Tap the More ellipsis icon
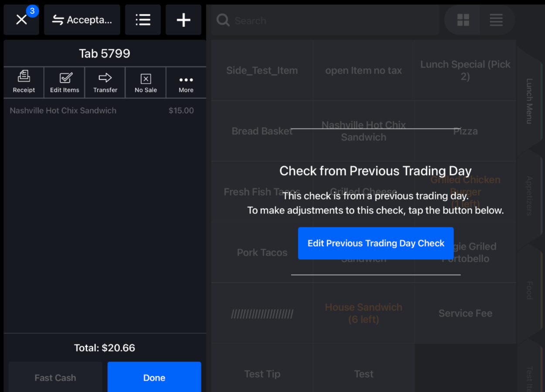Image resolution: width=545 pixels, height=392 pixels. pos(186,82)
